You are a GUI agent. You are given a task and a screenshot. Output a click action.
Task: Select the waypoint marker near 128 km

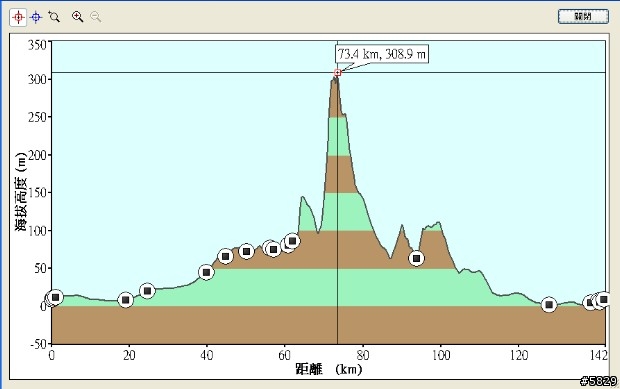pyautogui.click(x=549, y=305)
